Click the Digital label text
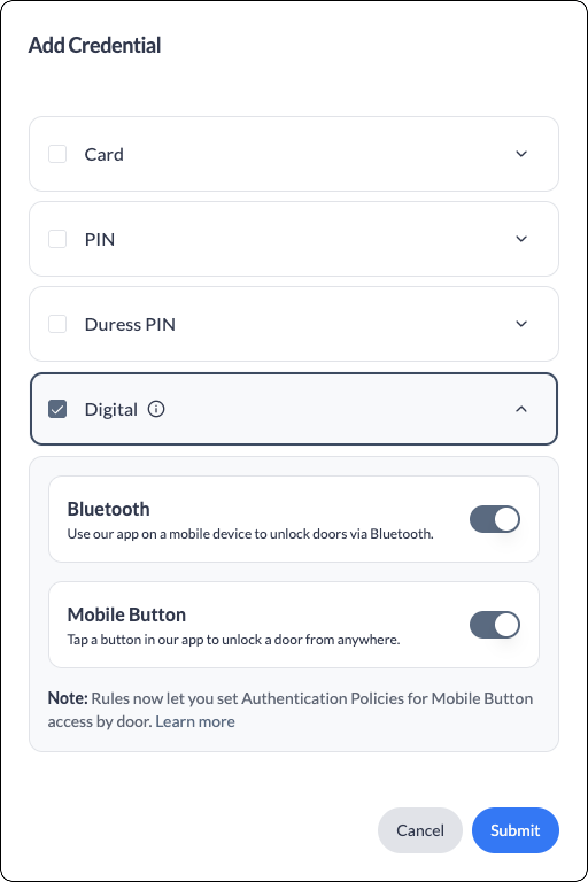 tap(111, 409)
